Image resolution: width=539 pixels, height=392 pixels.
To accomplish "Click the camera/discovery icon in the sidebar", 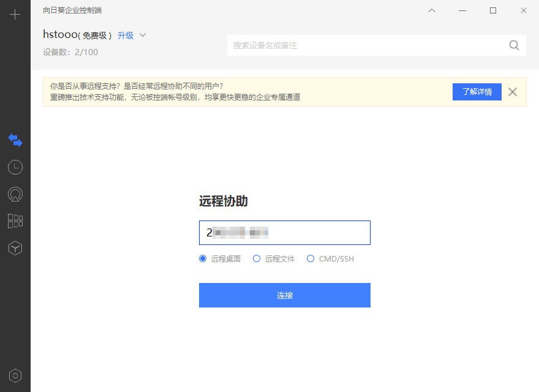I will point(15,194).
